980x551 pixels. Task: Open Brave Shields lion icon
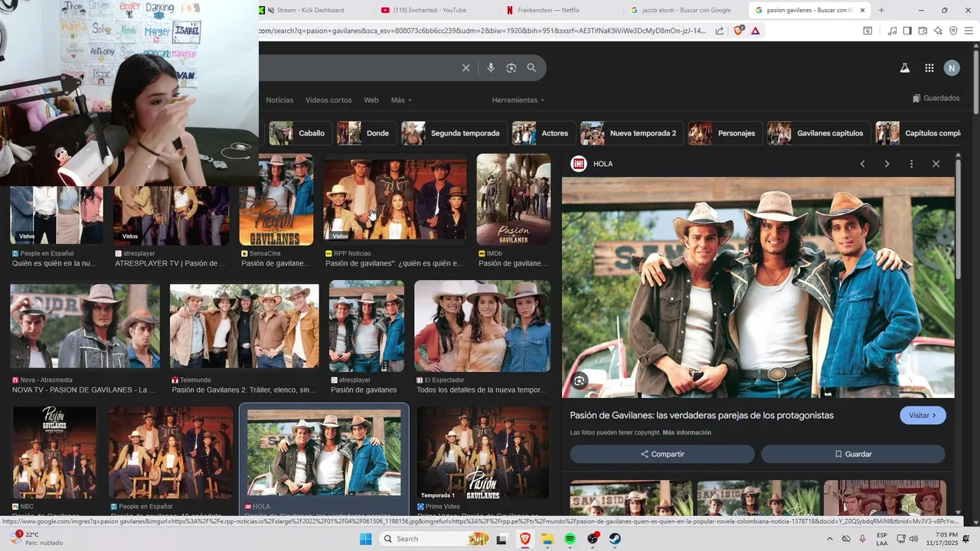739,31
